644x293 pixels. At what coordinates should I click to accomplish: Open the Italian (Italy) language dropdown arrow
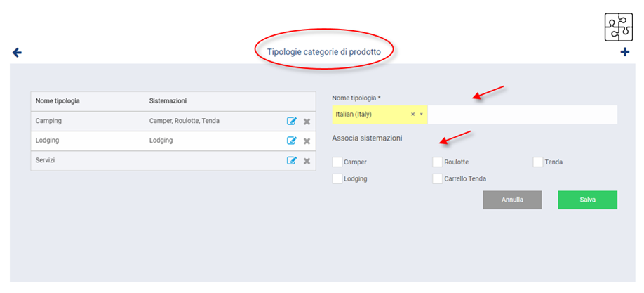[422, 115]
